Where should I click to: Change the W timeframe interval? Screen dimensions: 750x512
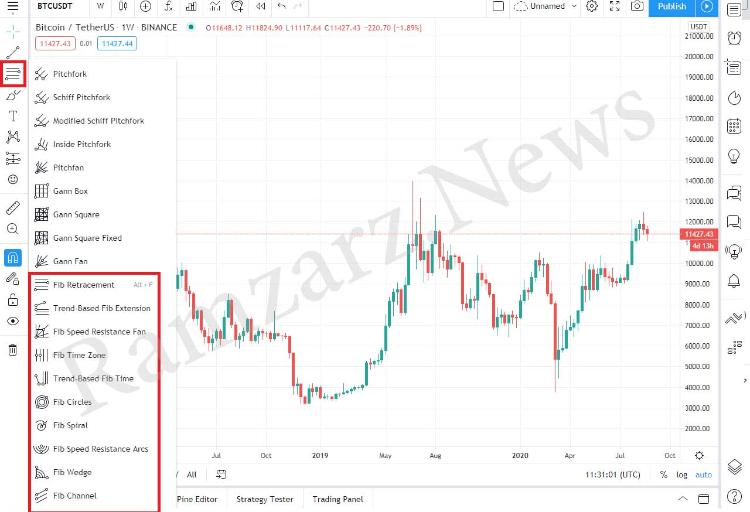click(100, 6)
